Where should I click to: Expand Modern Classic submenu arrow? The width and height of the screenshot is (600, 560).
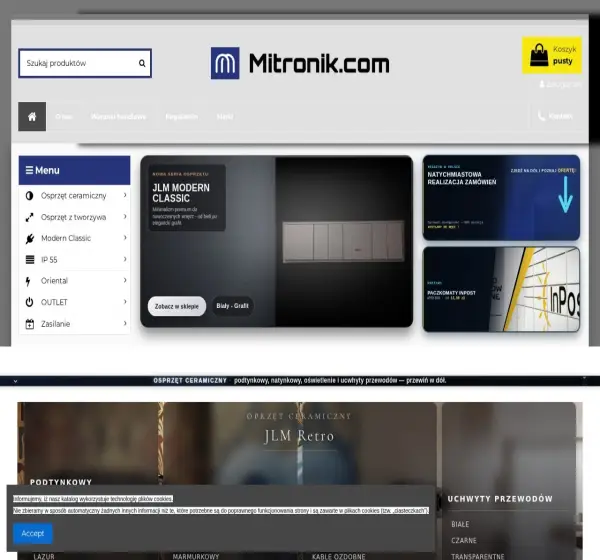[x=125, y=238]
